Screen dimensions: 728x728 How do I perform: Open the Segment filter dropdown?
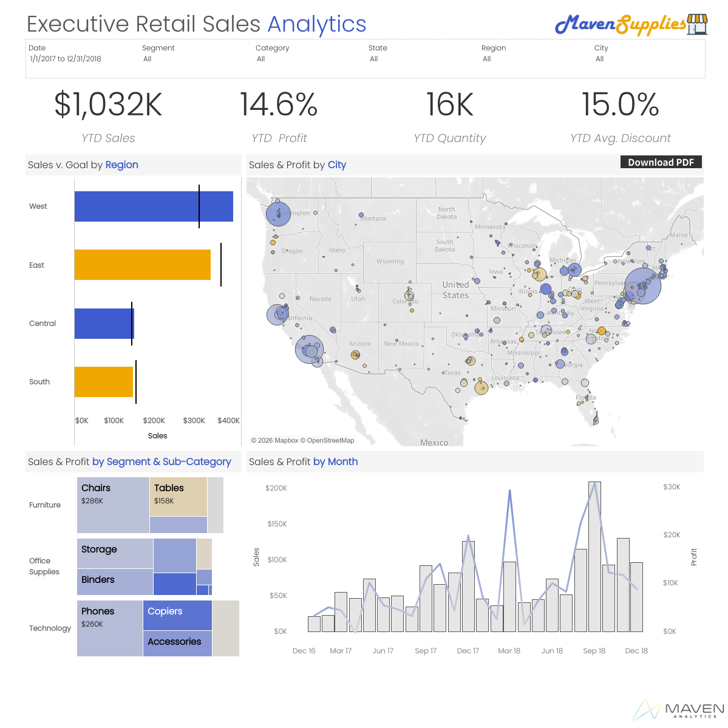(148, 59)
